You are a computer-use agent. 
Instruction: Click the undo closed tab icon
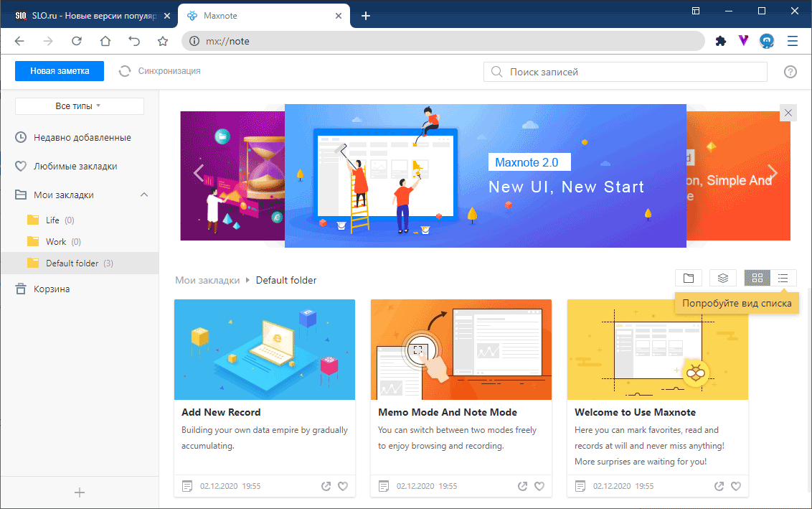tap(134, 41)
